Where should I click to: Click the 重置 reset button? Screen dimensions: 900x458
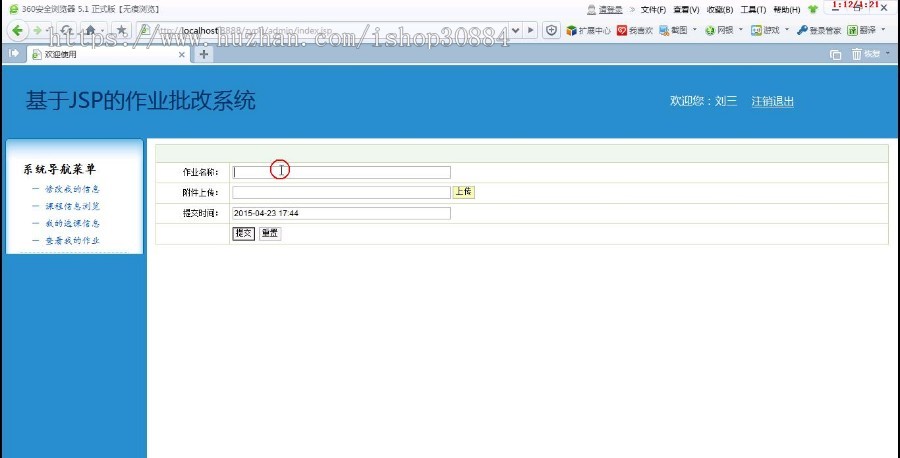click(x=270, y=234)
